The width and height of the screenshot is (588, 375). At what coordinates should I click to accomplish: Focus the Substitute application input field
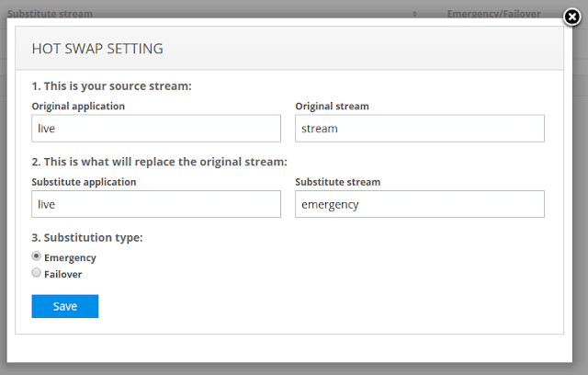[x=155, y=204]
